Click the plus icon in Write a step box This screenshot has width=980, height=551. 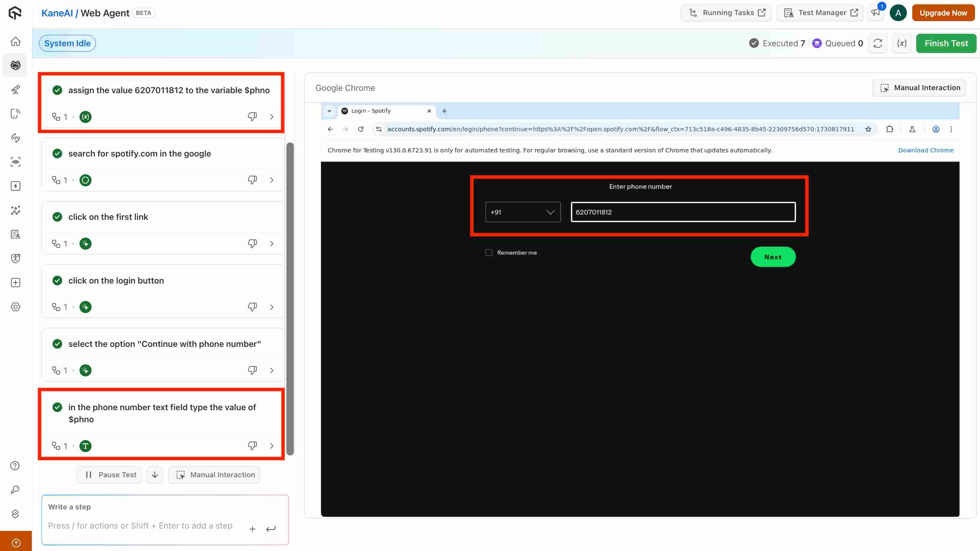click(252, 529)
